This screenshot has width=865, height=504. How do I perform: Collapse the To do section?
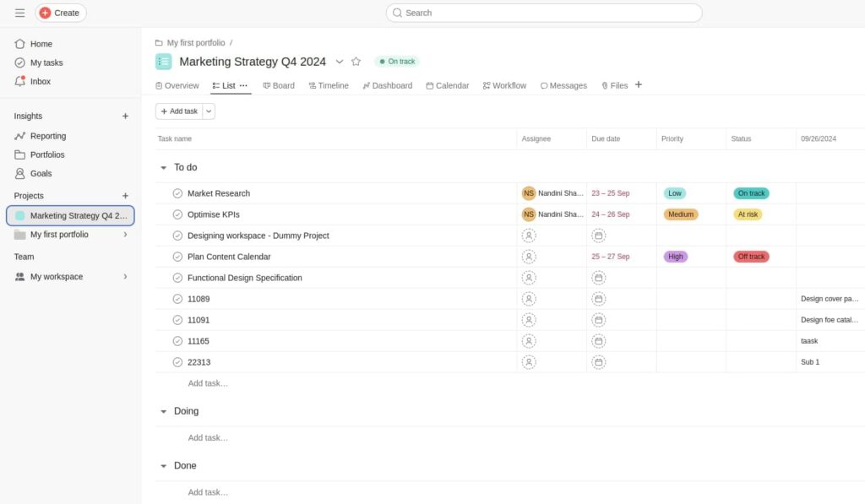164,168
